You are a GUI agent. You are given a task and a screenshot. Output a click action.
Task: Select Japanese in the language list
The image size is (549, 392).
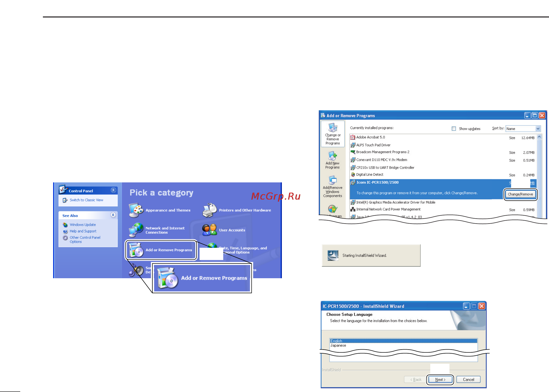[403, 346]
